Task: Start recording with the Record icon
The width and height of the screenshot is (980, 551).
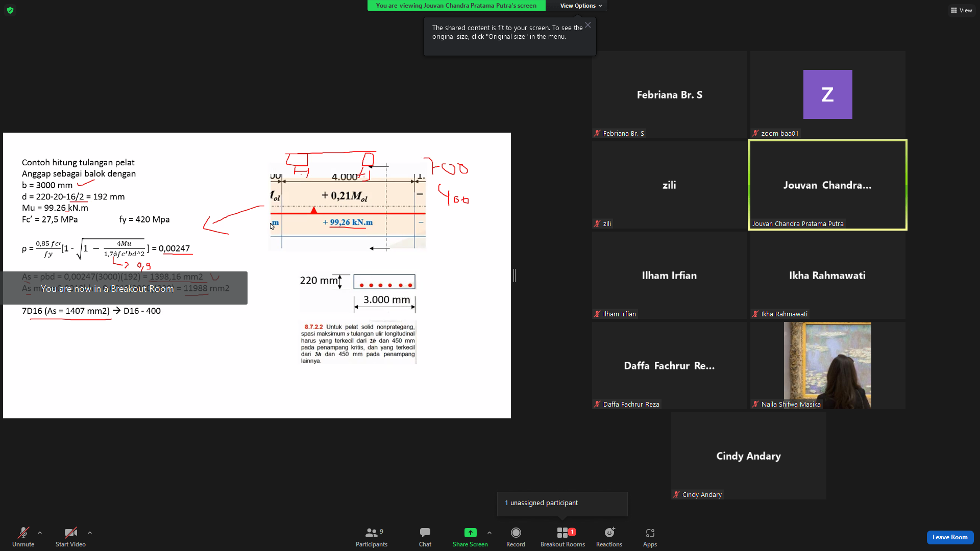Action: (x=516, y=533)
